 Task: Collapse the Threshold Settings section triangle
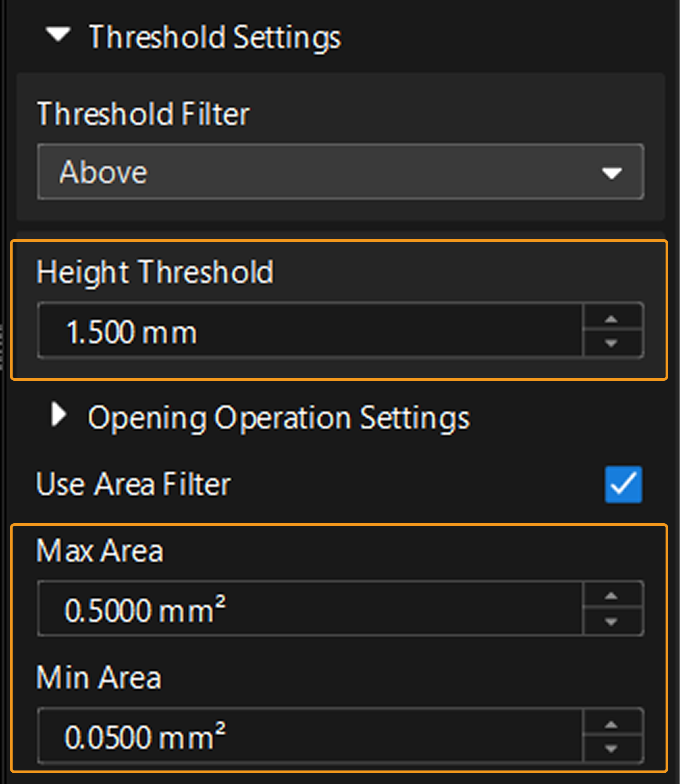pyautogui.click(x=59, y=35)
